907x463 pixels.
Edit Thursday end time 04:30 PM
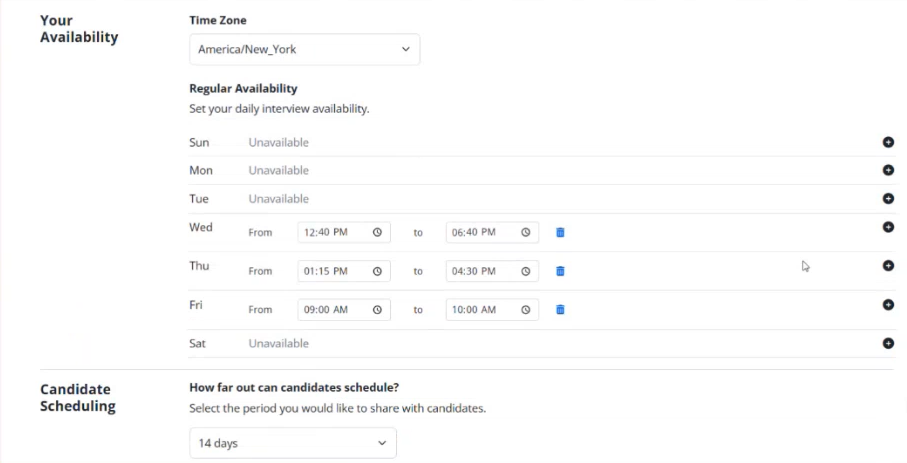492,271
